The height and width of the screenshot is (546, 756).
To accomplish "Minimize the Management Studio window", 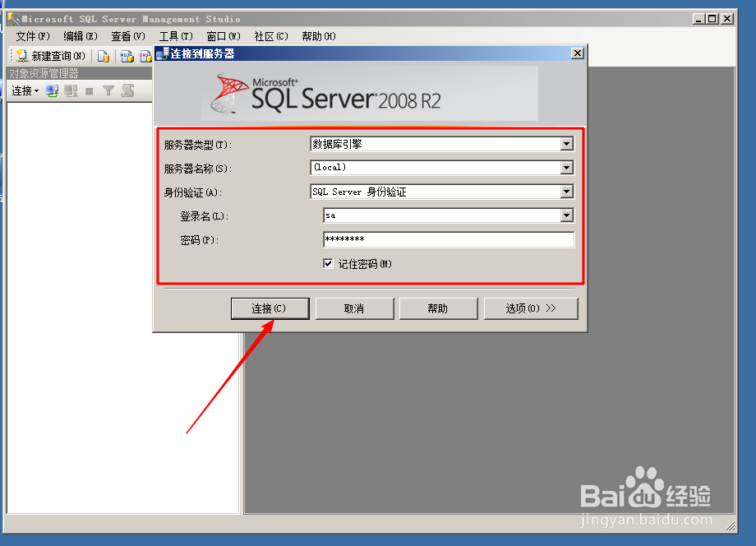I will (698, 19).
